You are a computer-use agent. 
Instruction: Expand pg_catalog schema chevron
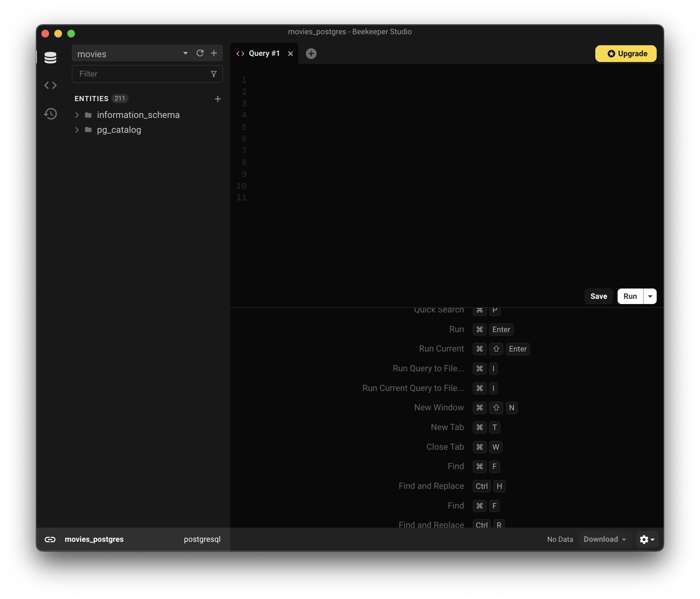click(x=77, y=130)
